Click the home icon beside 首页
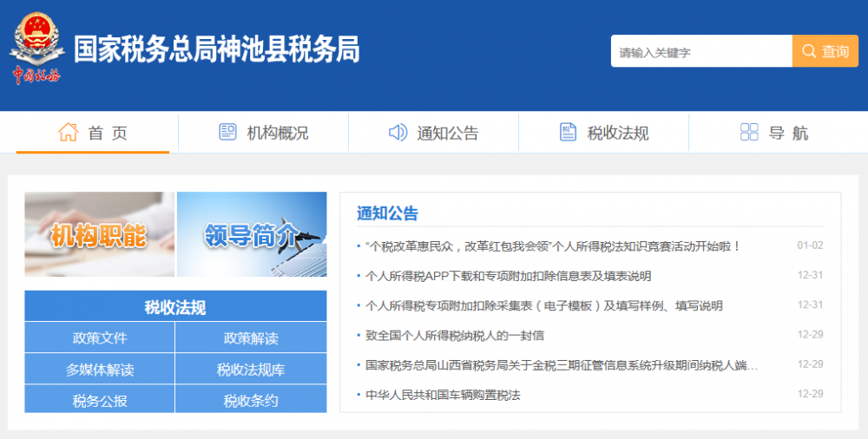868x439 pixels. pyautogui.click(x=68, y=132)
